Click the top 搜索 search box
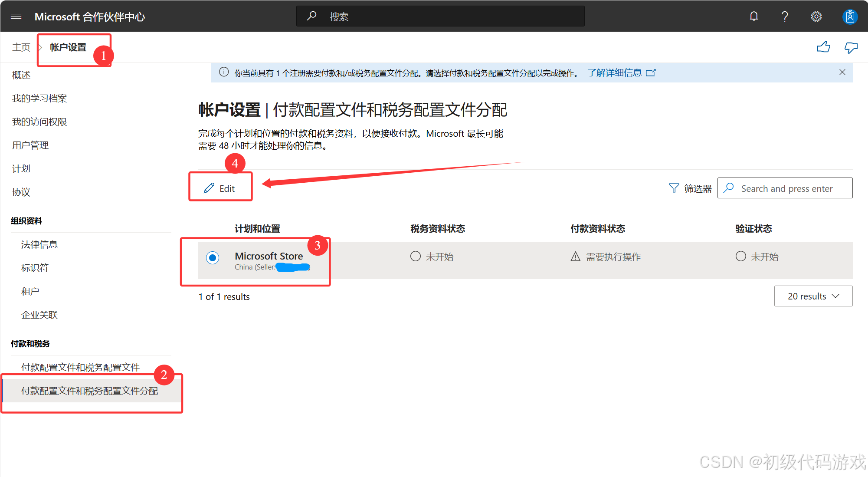This screenshot has height=477, width=868. click(x=440, y=16)
